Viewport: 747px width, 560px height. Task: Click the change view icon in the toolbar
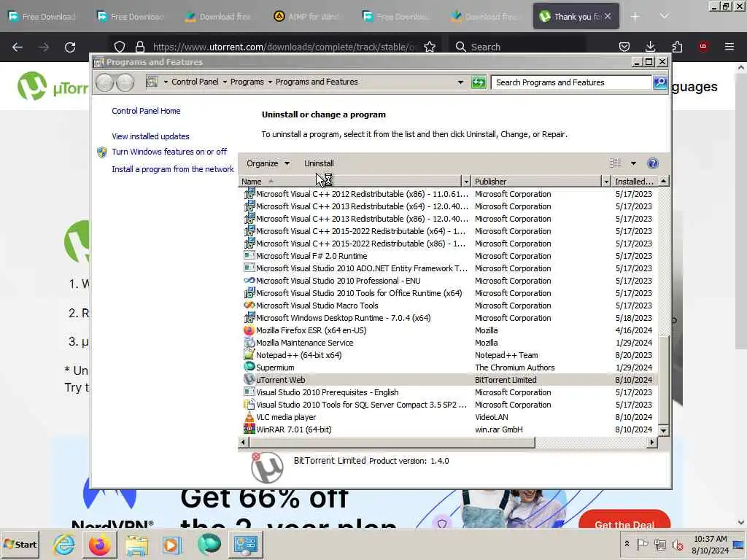coord(616,163)
